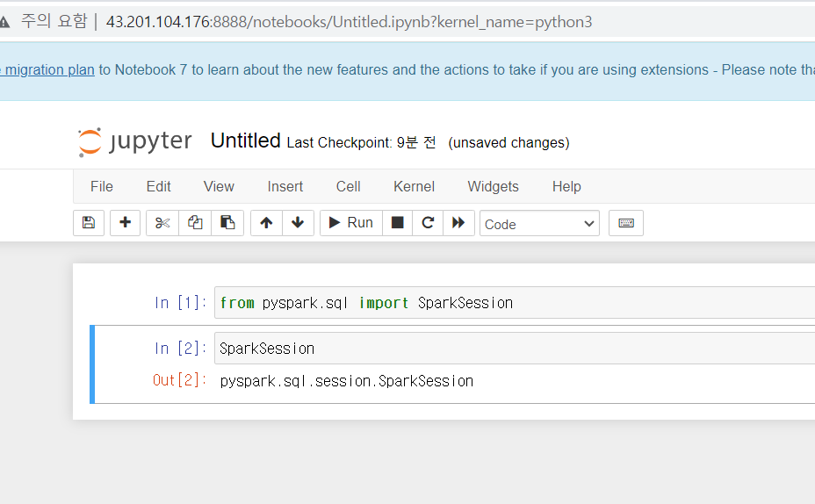815x504 pixels.
Task: Open the File menu
Action: pos(101,186)
